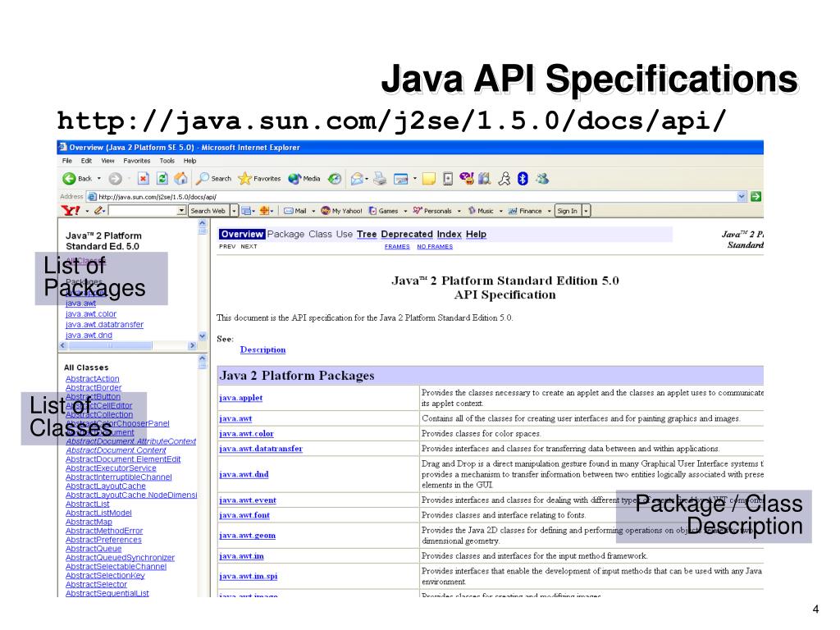
Task: Open the java.applet package link in the table
Action: (x=240, y=398)
